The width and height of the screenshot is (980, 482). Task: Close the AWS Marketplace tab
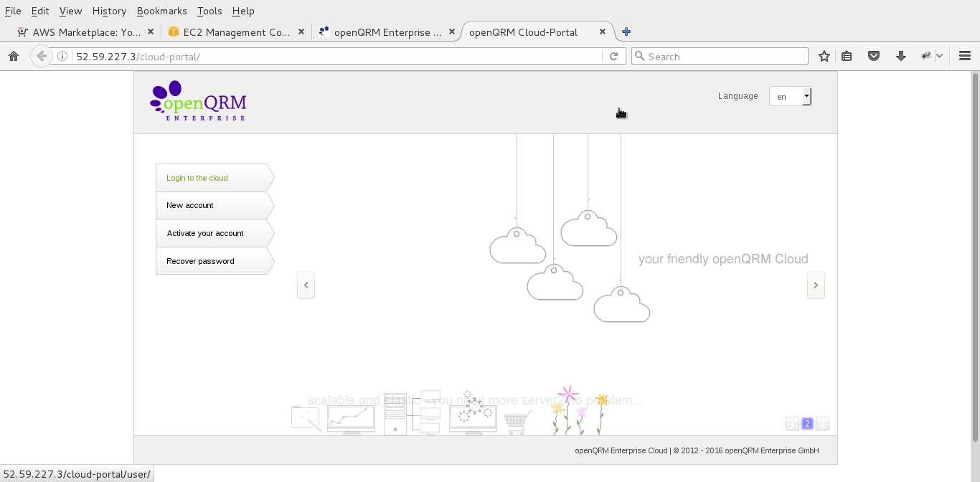point(151,32)
